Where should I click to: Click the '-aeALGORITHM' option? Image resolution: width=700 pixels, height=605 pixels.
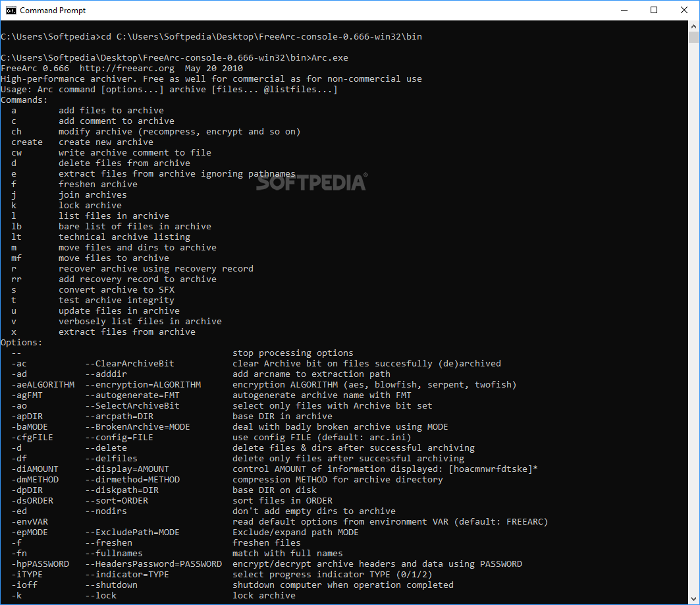43,385
